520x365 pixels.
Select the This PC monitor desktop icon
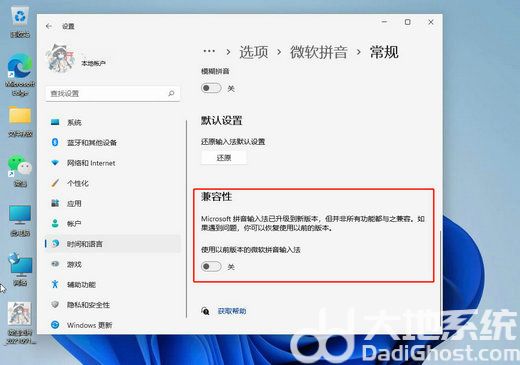tap(20, 220)
